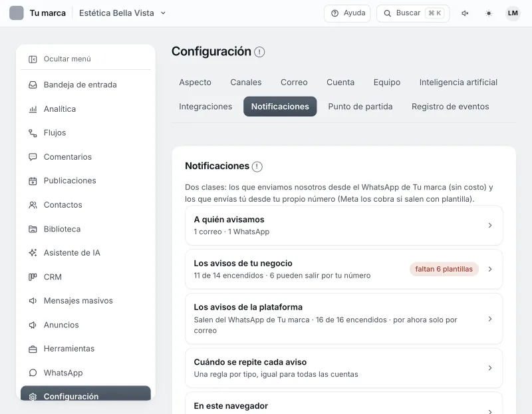Click the ⌘ K shortcut hint

click(435, 13)
